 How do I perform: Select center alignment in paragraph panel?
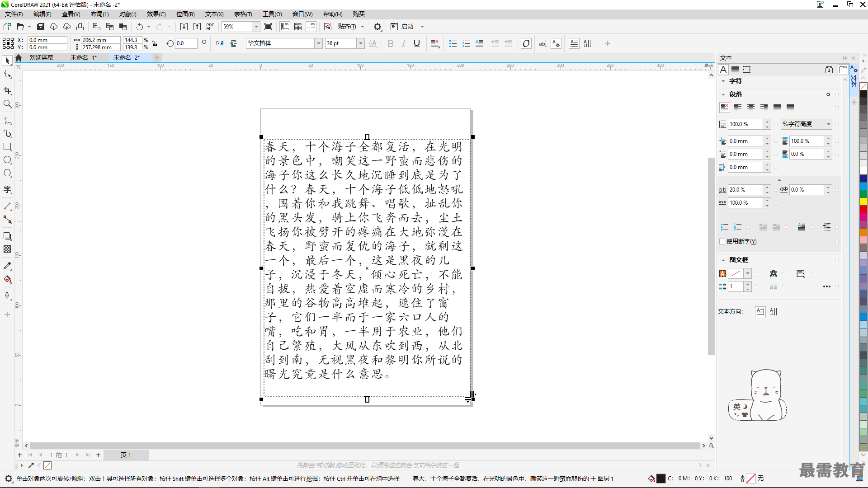click(751, 108)
